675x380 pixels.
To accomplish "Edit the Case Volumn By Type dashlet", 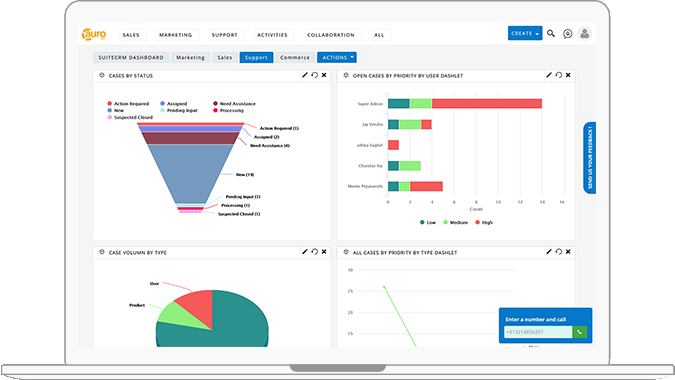I will (x=305, y=252).
